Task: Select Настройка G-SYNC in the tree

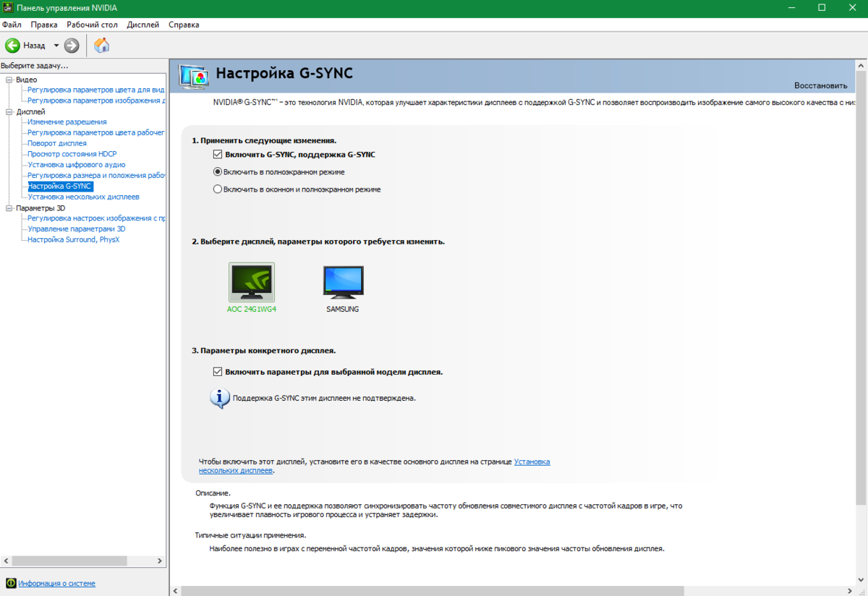Action: 59,186
